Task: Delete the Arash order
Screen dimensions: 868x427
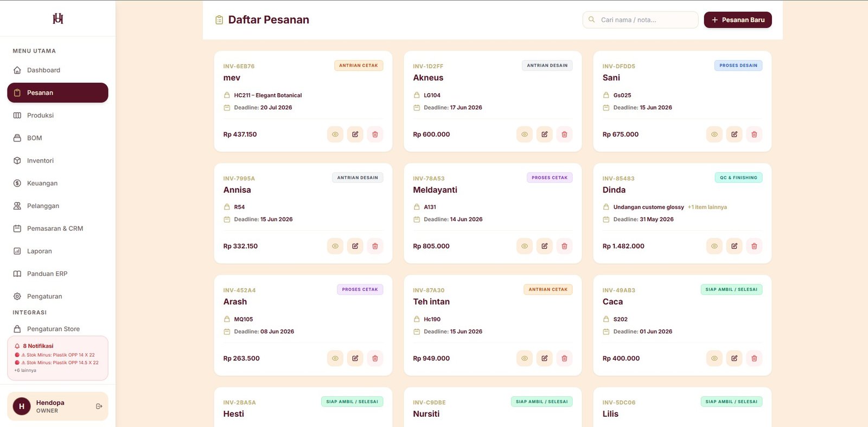Action: pyautogui.click(x=375, y=358)
